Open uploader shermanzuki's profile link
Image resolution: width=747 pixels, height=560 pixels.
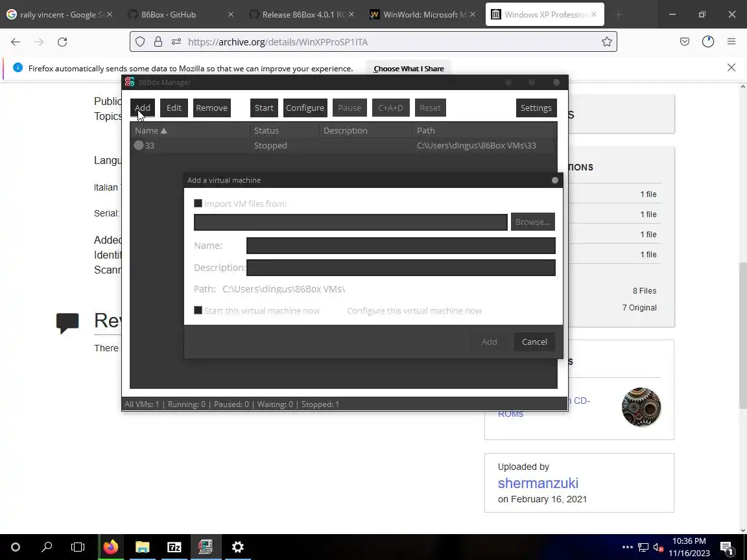point(538,483)
